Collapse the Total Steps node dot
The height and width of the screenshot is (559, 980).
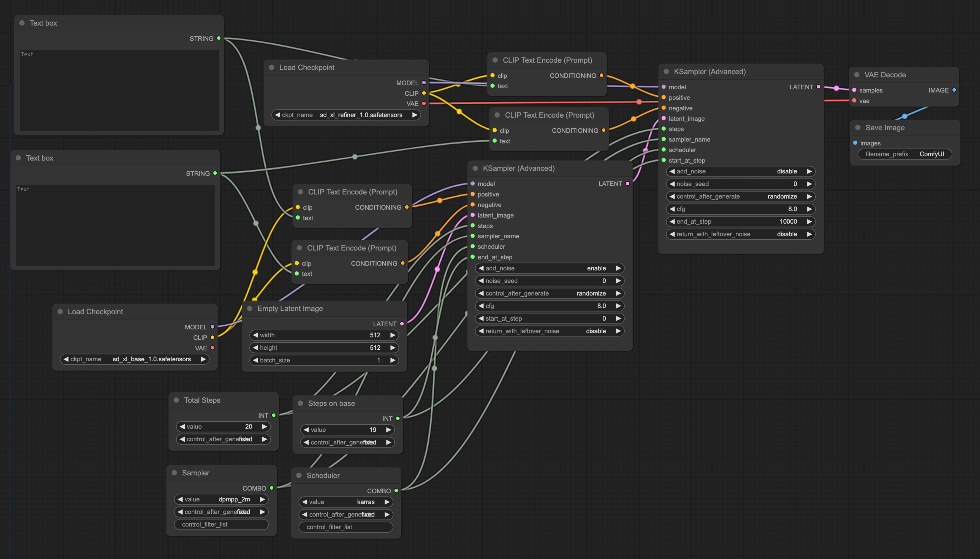point(176,400)
